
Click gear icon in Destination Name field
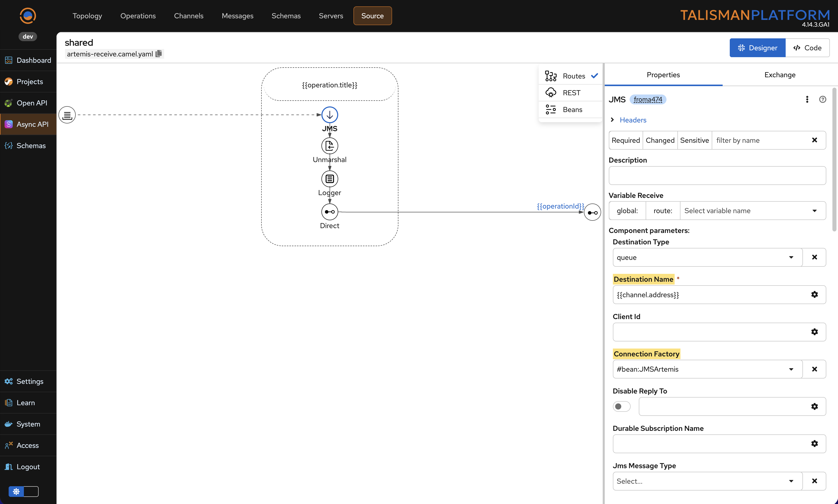814,294
